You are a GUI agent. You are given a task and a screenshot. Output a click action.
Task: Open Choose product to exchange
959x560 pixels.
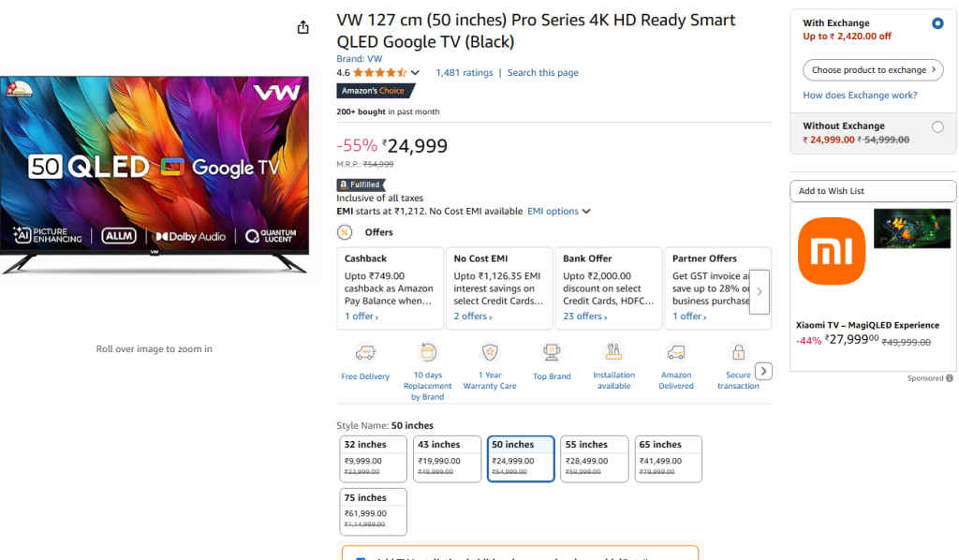873,69
